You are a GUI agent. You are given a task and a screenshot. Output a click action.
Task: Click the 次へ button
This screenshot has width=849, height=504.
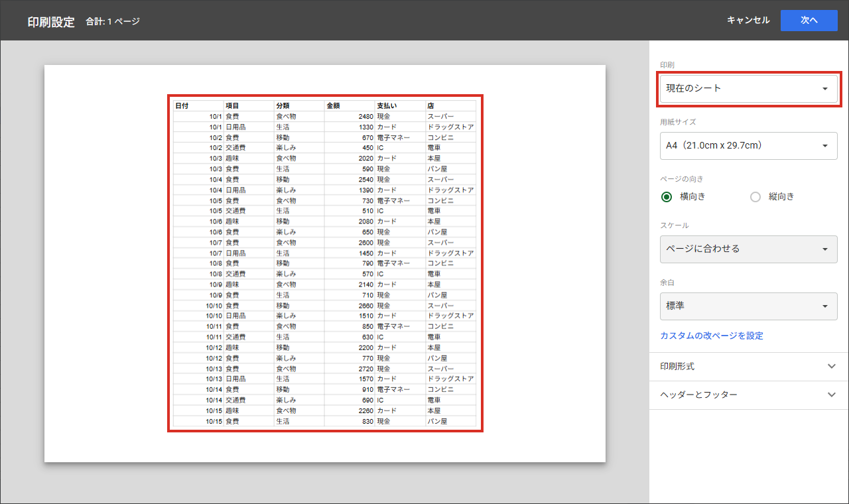tap(809, 21)
